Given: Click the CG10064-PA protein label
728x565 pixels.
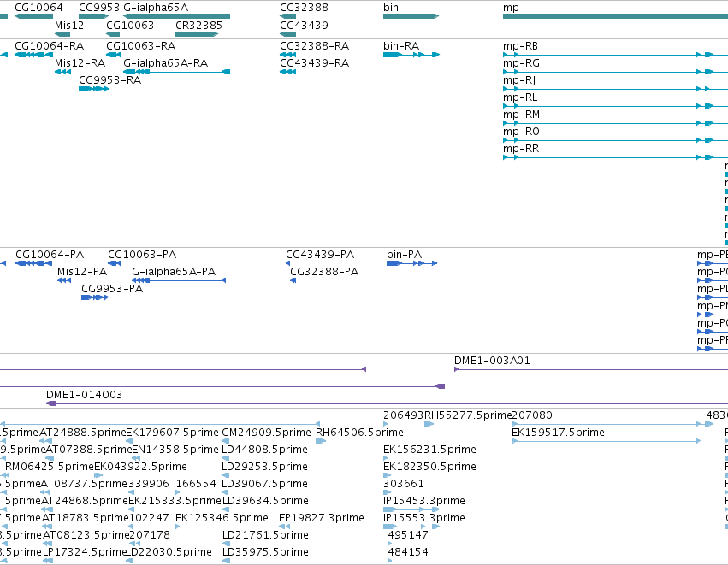Looking at the screenshot, I should (50, 255).
